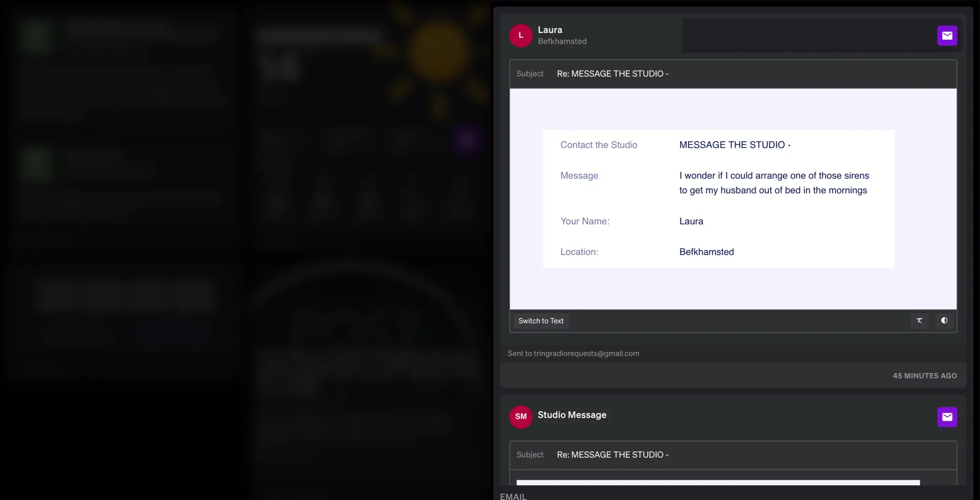
Task: Click the purple email icon for Studio Message
Action: coord(947,417)
